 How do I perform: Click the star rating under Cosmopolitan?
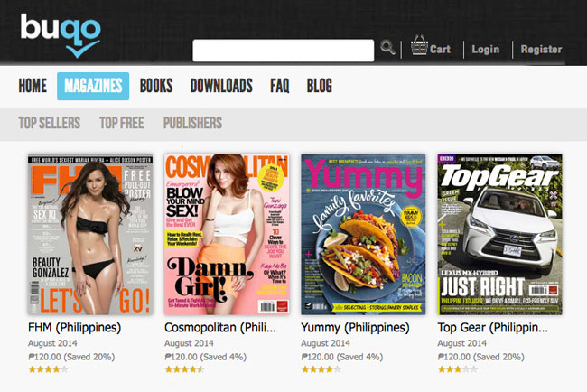(x=184, y=370)
